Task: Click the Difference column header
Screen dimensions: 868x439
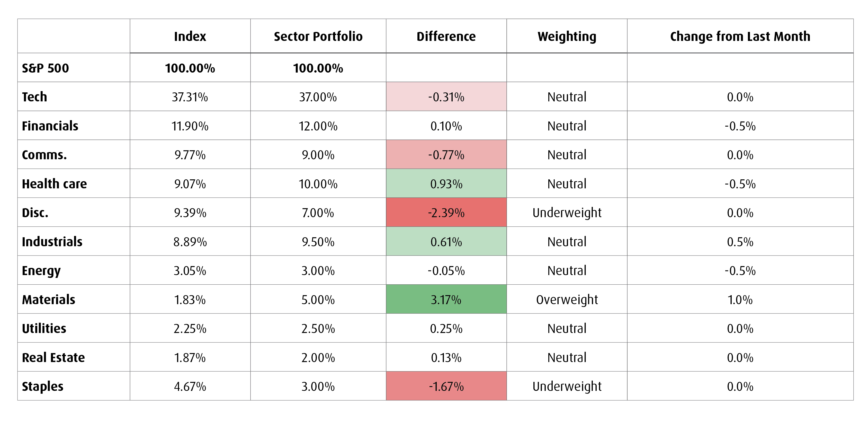Action: [x=446, y=37]
